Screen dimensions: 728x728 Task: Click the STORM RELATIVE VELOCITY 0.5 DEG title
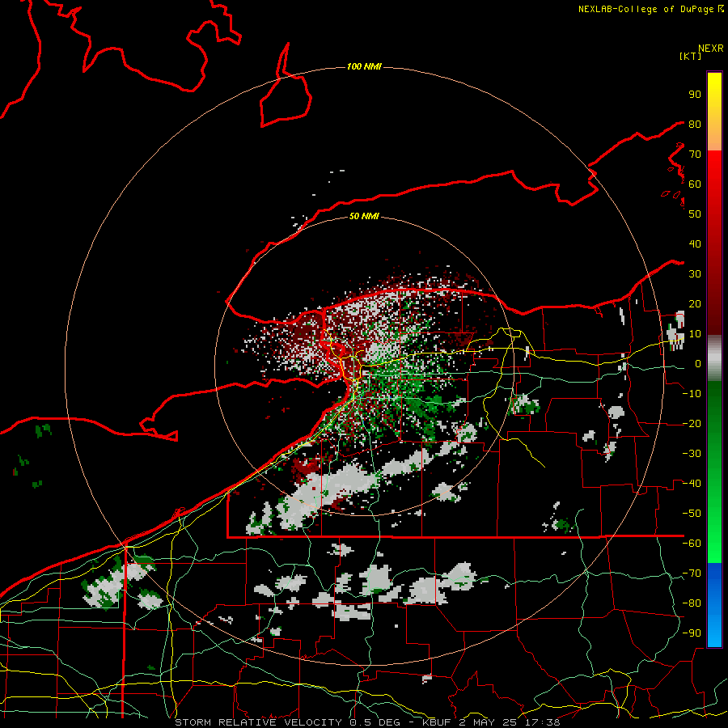[287, 722]
